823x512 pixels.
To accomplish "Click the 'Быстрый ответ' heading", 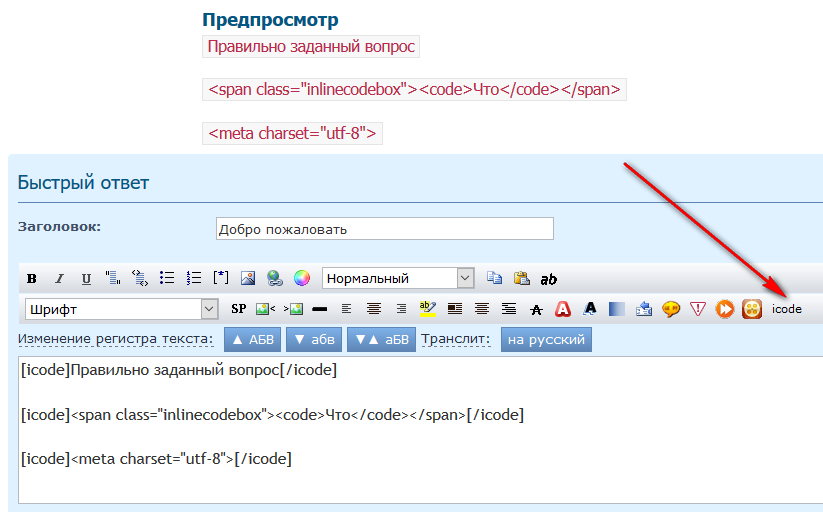I will [x=83, y=183].
